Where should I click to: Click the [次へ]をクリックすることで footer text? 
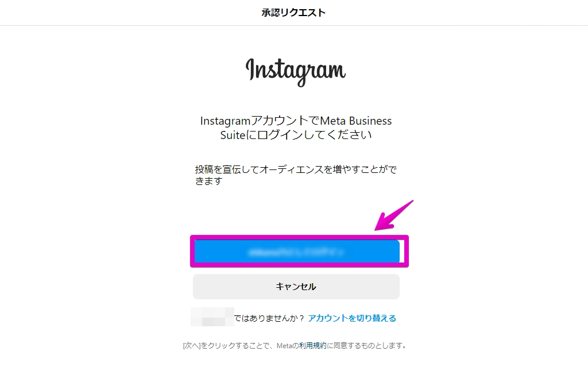click(229, 345)
